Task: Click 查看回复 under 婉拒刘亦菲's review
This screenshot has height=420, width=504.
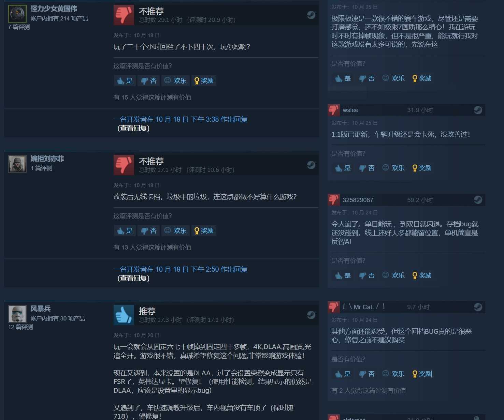Action: pyautogui.click(x=133, y=278)
